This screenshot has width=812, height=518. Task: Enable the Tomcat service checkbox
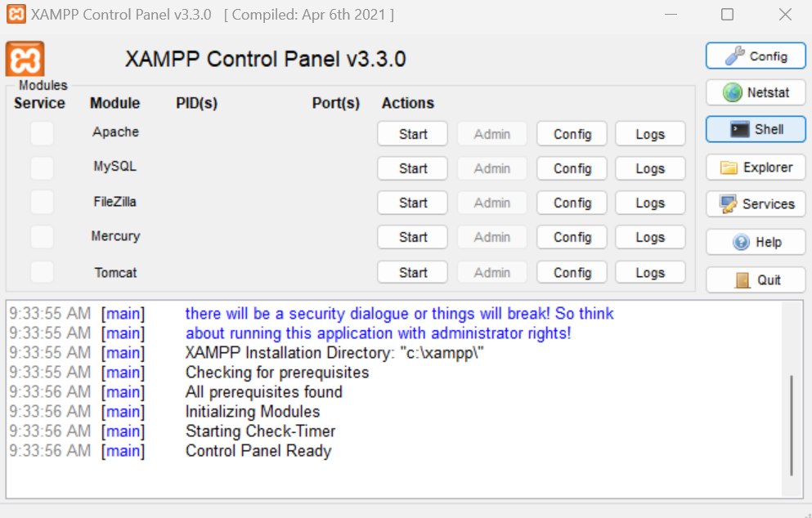42,271
